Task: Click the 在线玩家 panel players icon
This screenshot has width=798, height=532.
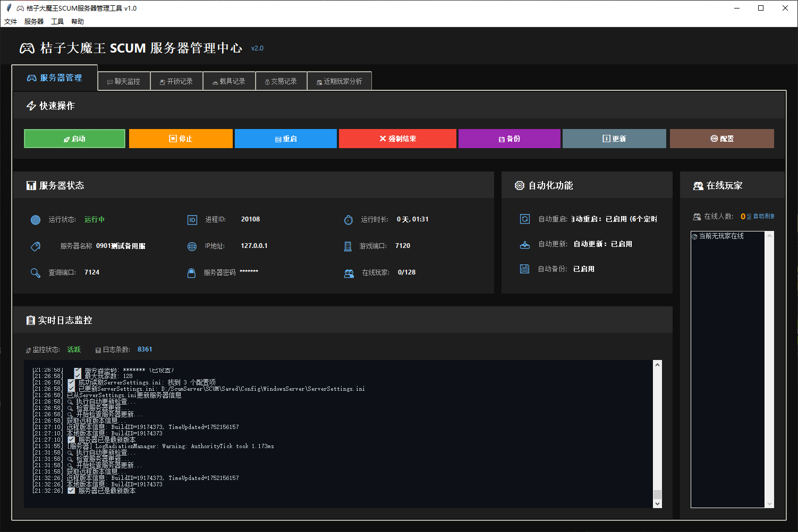Action: click(698, 185)
